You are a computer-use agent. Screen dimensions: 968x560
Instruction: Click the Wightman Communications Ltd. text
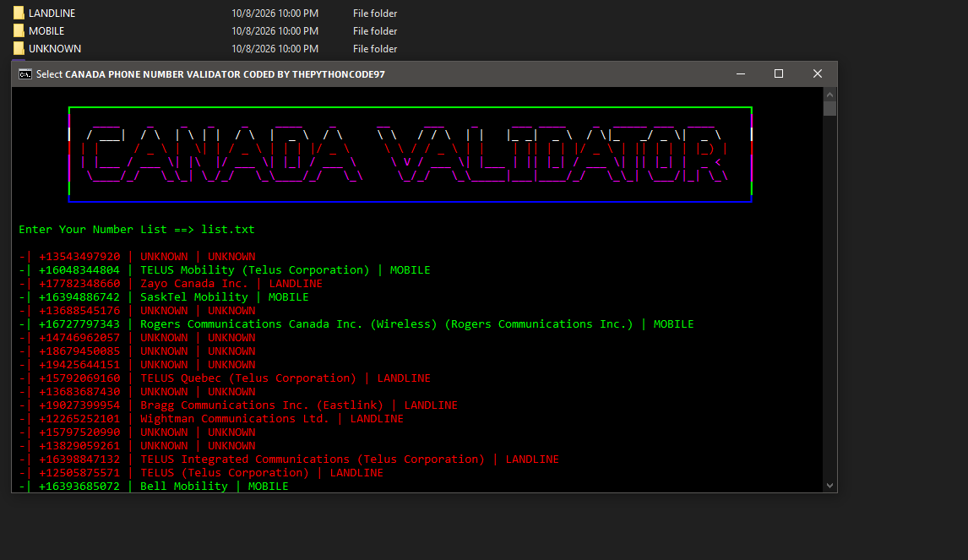tap(235, 419)
